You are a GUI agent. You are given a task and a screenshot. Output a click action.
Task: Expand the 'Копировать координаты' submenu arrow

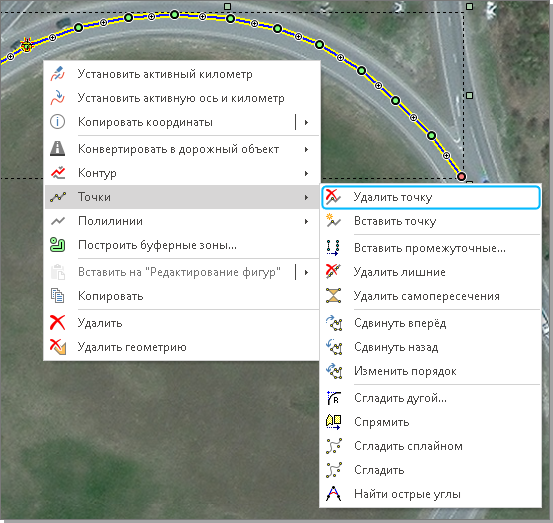(x=306, y=122)
